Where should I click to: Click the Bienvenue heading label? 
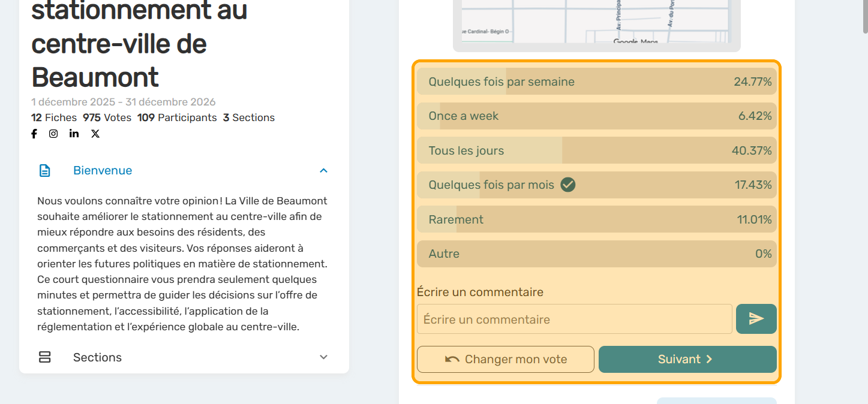pyautogui.click(x=103, y=171)
